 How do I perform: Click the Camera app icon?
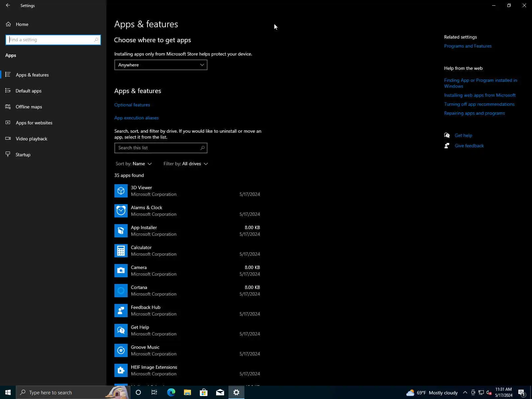pyautogui.click(x=121, y=271)
